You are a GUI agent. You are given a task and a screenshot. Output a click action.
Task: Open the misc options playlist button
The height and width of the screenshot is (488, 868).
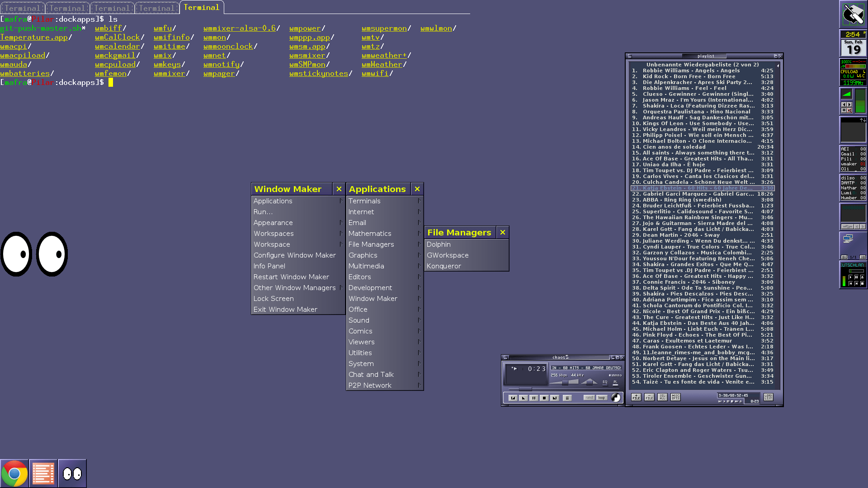tap(675, 397)
